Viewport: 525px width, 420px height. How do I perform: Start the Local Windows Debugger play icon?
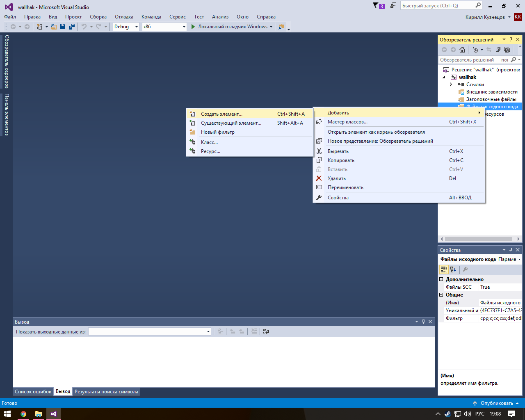tap(193, 27)
